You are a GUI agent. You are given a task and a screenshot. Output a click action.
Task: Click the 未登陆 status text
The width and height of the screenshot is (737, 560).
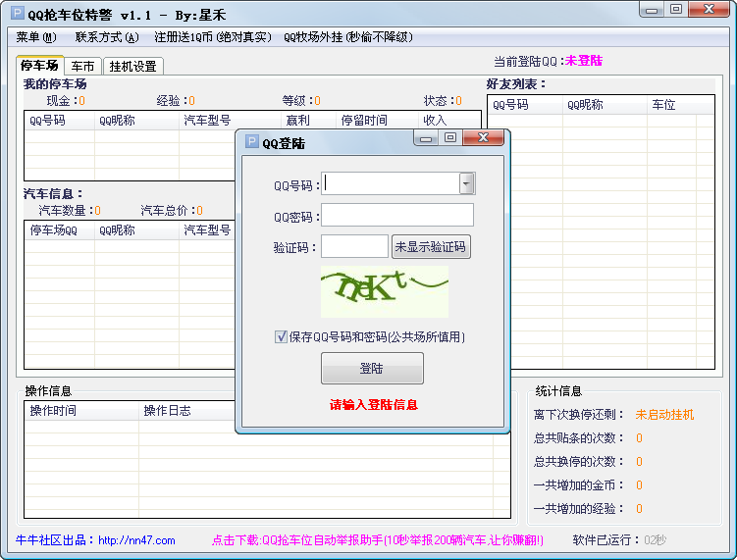pyautogui.click(x=584, y=61)
